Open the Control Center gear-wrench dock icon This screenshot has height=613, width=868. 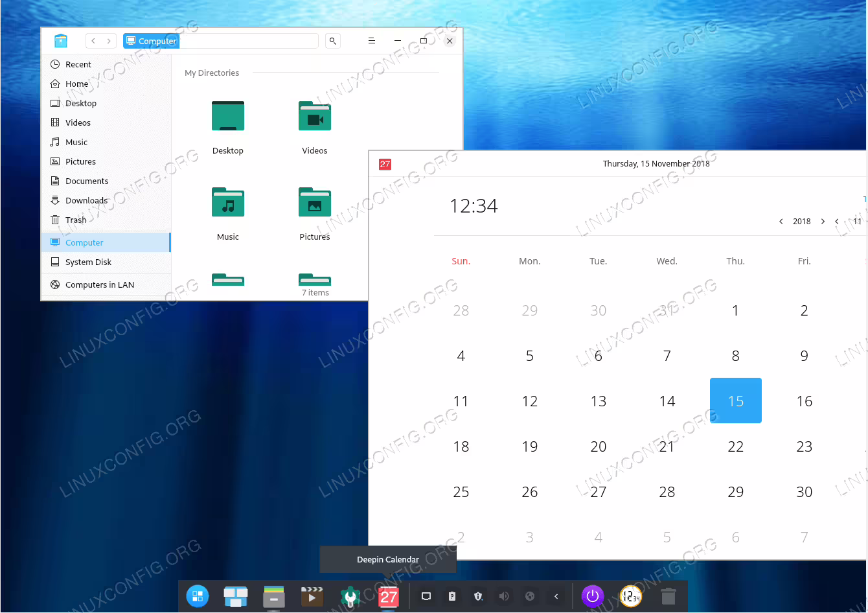click(350, 596)
